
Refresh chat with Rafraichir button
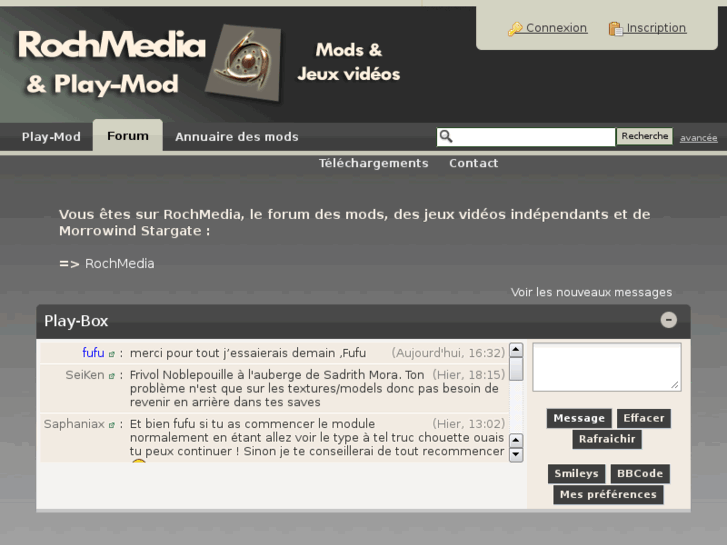tap(607, 439)
